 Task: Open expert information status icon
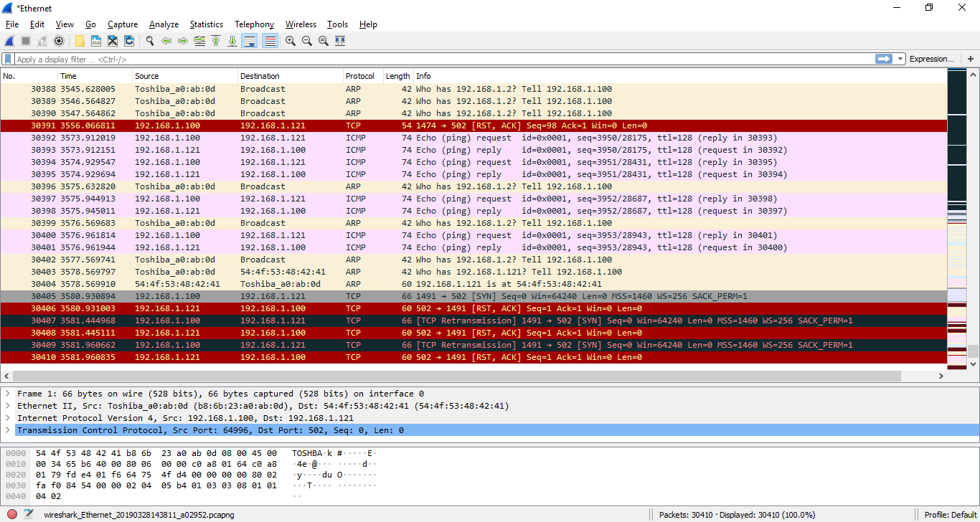12,514
